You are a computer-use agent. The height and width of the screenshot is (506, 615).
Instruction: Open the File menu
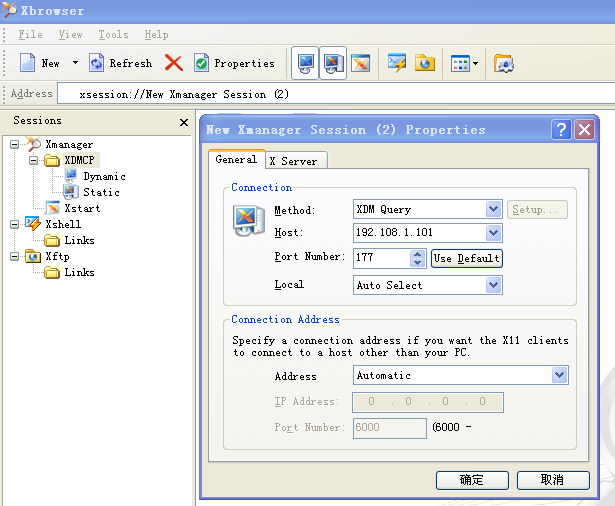click(x=30, y=35)
